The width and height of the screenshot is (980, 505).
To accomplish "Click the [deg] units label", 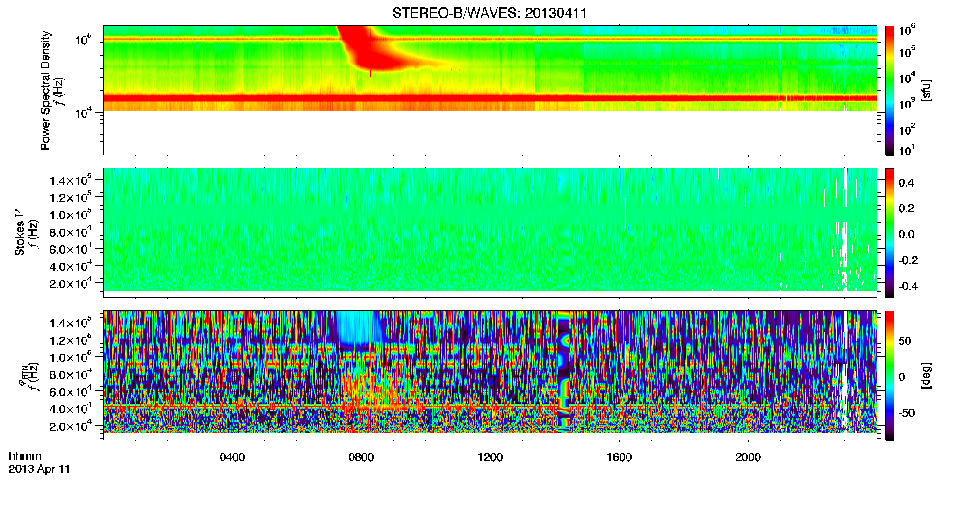I will [926, 375].
